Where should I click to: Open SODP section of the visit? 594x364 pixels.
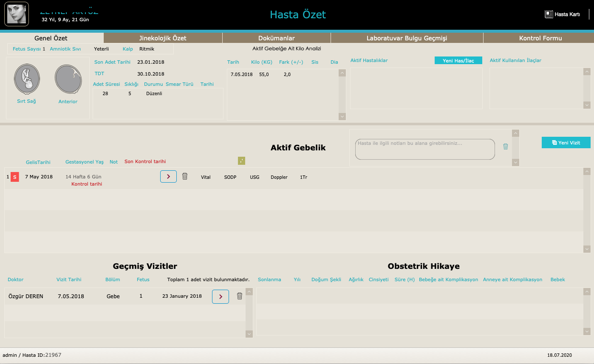pyautogui.click(x=230, y=177)
